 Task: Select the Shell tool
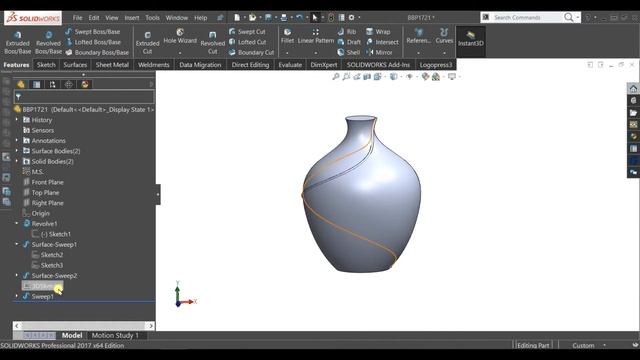(349, 52)
